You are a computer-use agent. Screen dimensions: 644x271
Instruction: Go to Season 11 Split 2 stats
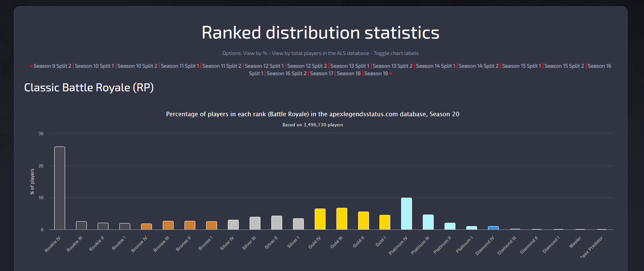(222, 66)
